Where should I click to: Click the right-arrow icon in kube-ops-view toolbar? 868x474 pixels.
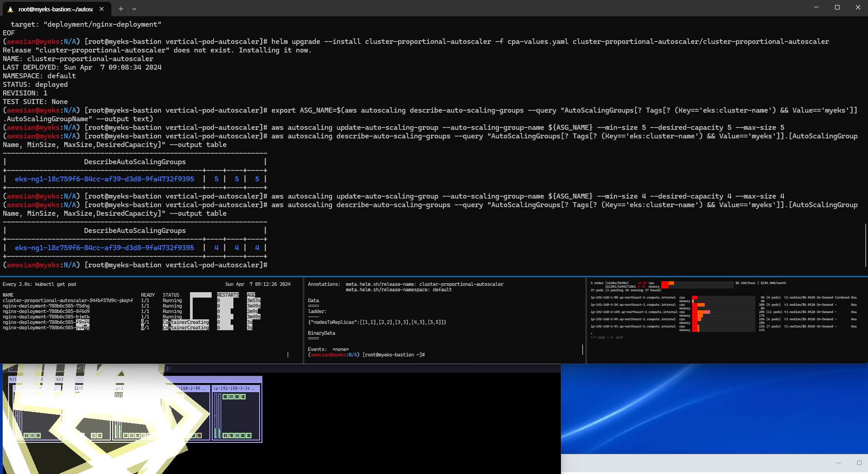169,369
